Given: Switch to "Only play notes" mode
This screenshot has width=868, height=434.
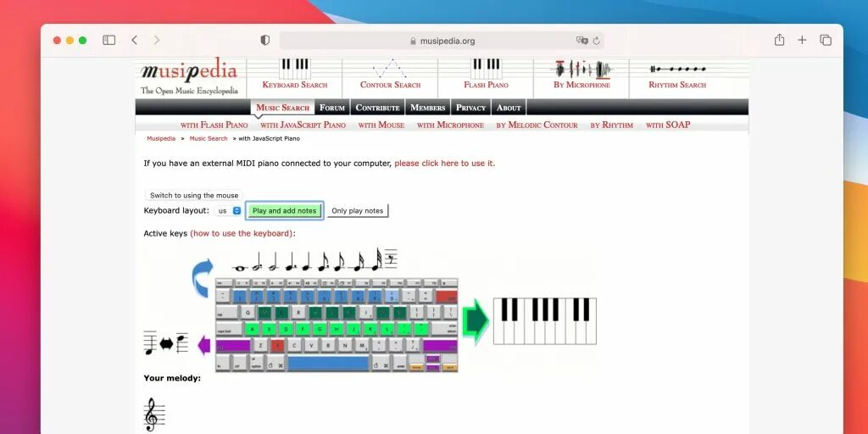Looking at the screenshot, I should 358,211.
